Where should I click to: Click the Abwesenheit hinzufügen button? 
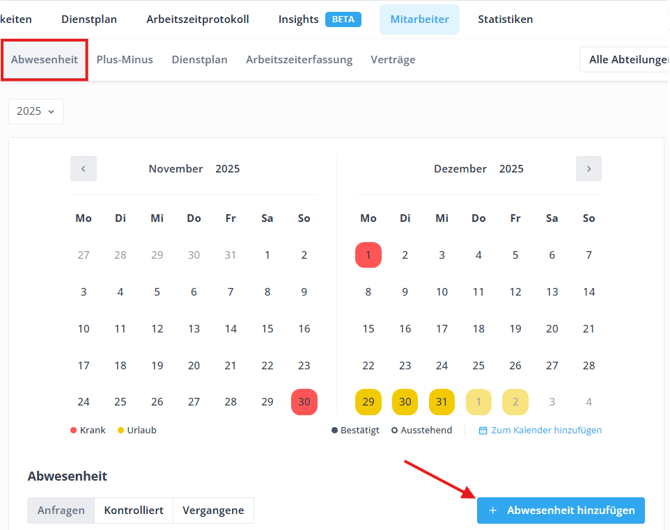pyautogui.click(x=561, y=510)
